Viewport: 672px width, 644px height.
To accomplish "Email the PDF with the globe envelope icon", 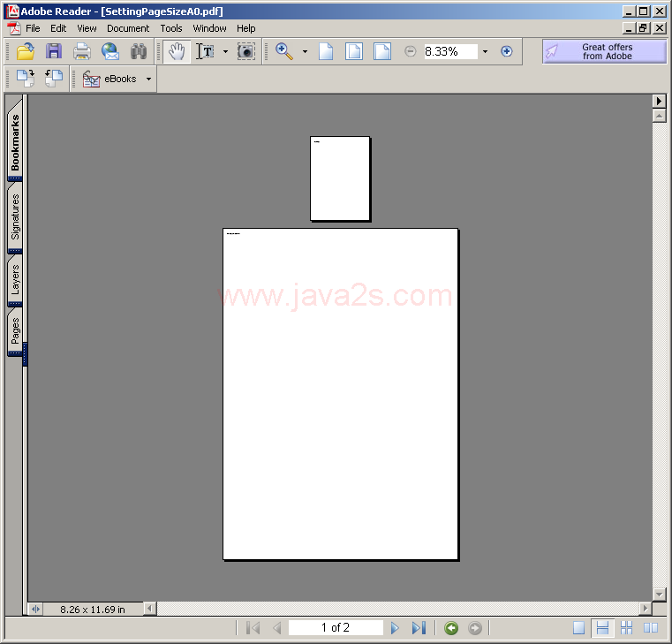I will click(110, 51).
